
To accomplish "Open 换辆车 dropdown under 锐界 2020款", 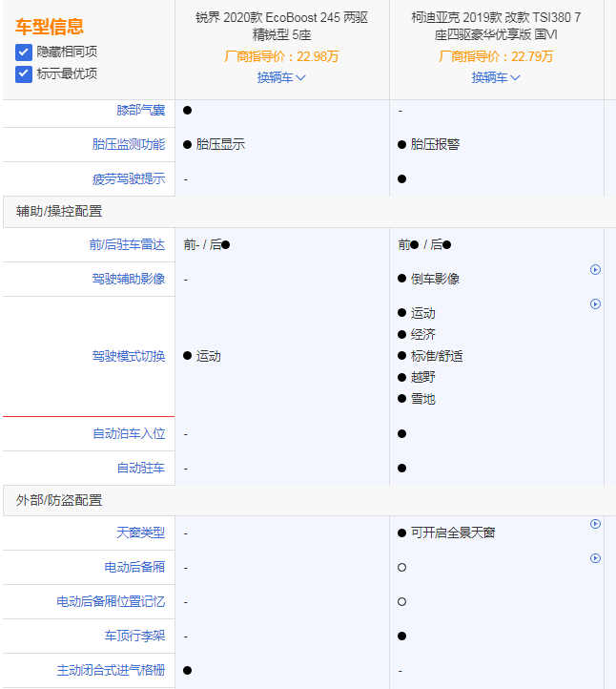I will [281, 77].
